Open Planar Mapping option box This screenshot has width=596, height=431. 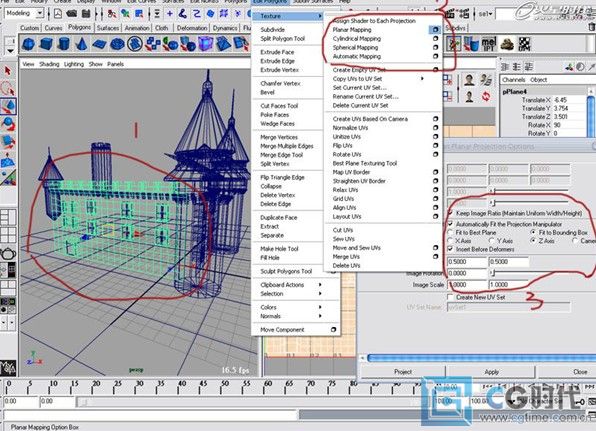click(435, 29)
